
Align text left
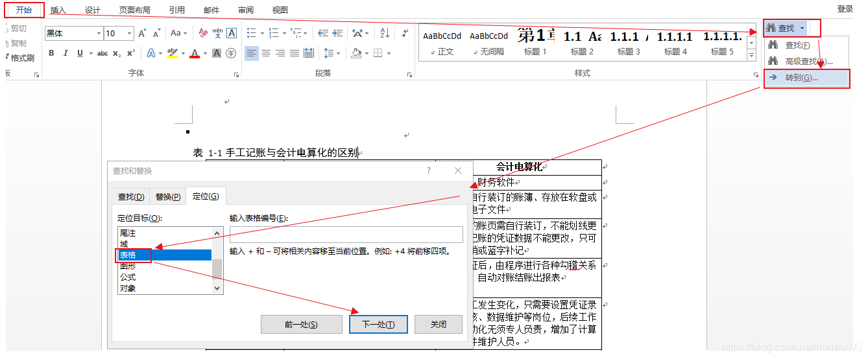(x=252, y=53)
